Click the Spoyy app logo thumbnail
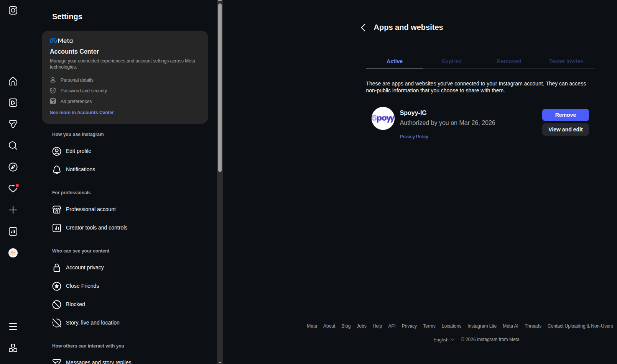The image size is (617, 364). pyautogui.click(x=383, y=118)
